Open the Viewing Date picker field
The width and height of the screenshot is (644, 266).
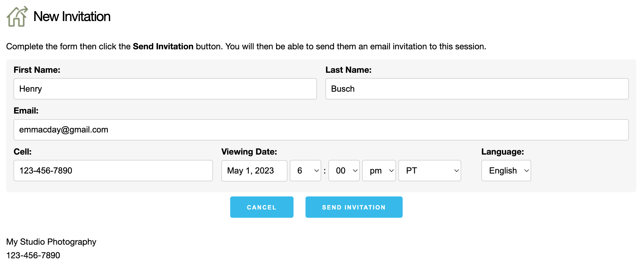point(254,171)
